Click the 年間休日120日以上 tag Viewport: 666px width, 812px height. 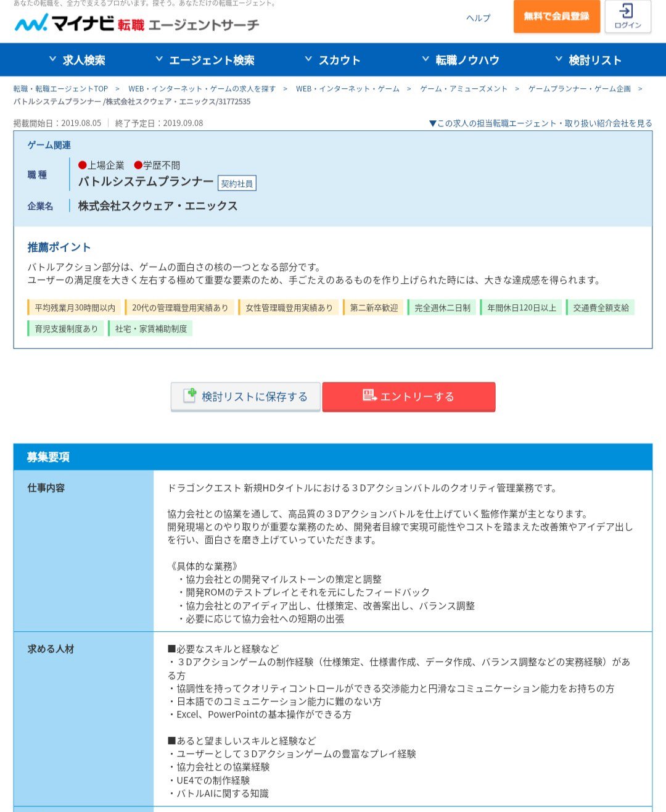pos(521,307)
